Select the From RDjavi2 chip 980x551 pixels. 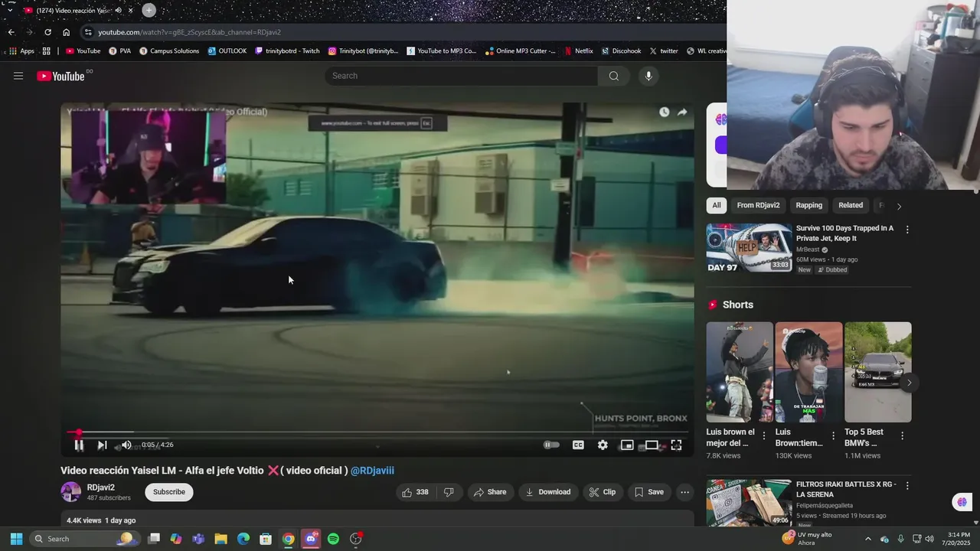click(758, 205)
